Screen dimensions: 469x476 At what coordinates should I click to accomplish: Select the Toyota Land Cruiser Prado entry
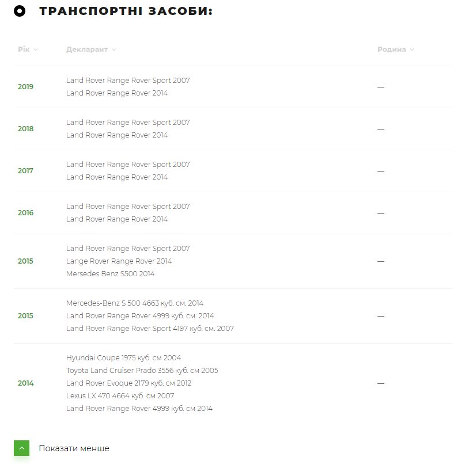coord(142,371)
